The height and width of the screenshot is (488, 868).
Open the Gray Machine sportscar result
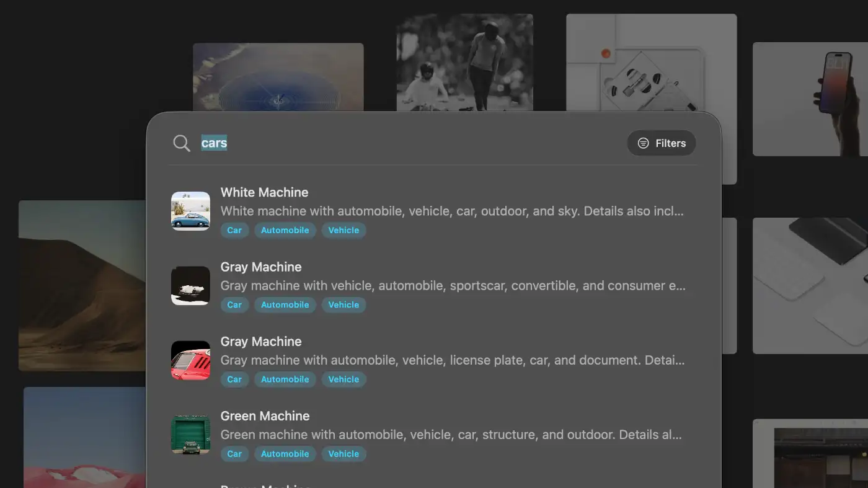[x=261, y=267]
